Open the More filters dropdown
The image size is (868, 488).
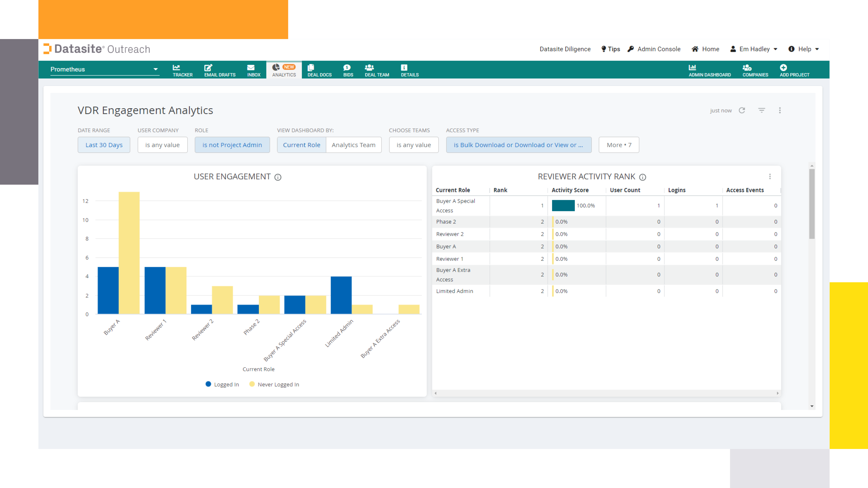click(x=619, y=145)
